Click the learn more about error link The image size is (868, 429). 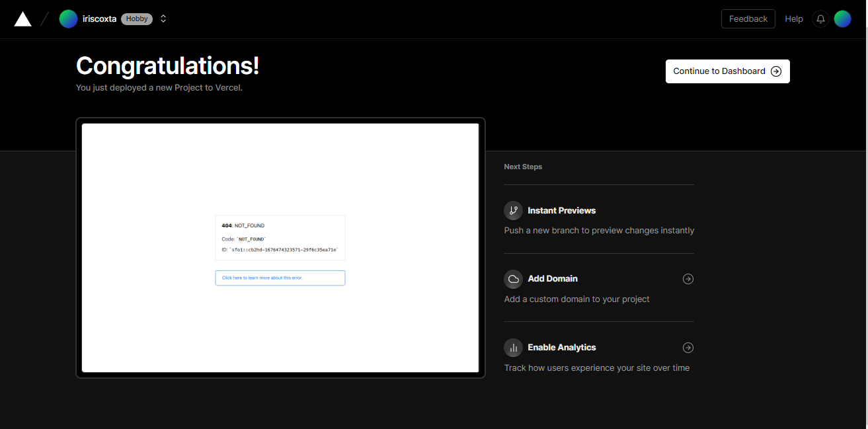[x=280, y=278]
